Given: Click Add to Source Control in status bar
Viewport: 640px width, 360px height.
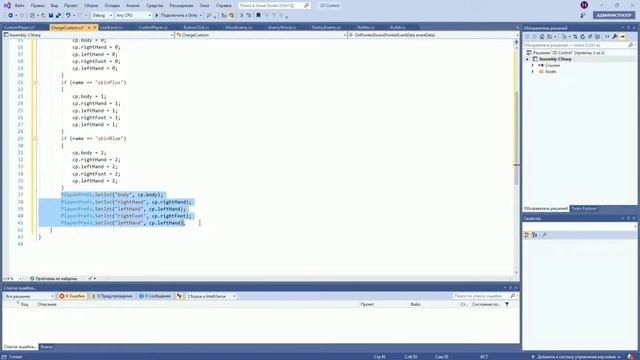Looking at the screenshot, I should point(576,357).
